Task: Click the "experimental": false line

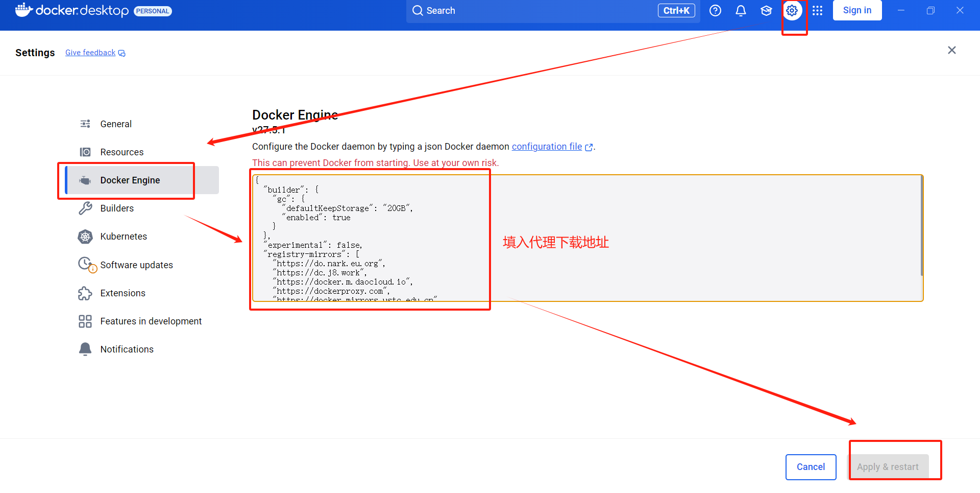Action: (313, 245)
